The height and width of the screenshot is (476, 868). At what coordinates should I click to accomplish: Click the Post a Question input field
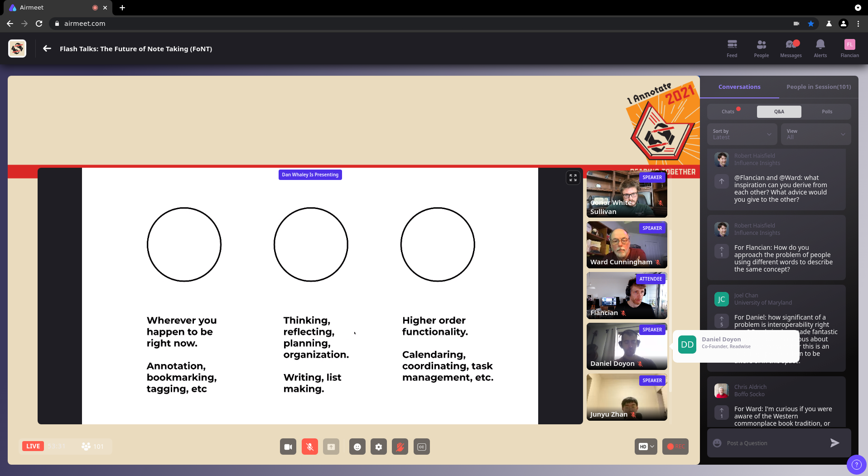tap(775, 443)
